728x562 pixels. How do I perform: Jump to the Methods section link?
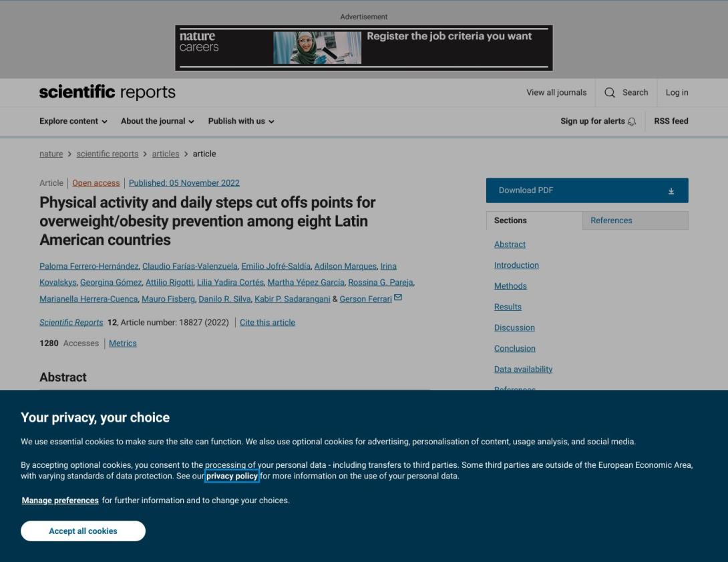(x=510, y=286)
